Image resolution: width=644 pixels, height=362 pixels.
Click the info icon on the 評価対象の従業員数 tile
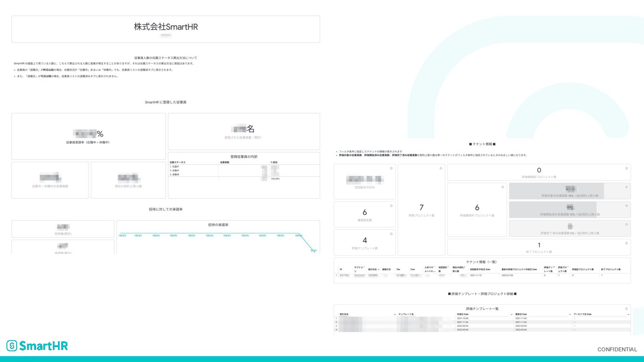[626, 187]
